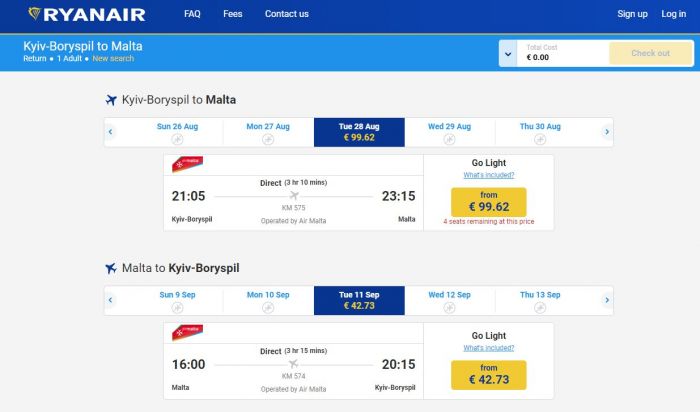700x412 pixels.
Task: Select the Sun 26 Aug date tab
Action: [177, 132]
